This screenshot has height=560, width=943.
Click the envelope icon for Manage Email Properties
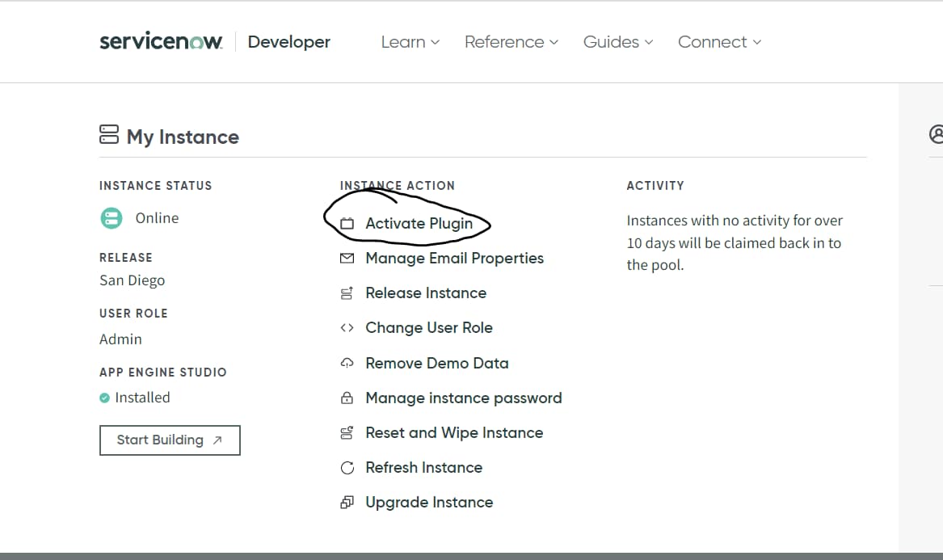click(347, 258)
